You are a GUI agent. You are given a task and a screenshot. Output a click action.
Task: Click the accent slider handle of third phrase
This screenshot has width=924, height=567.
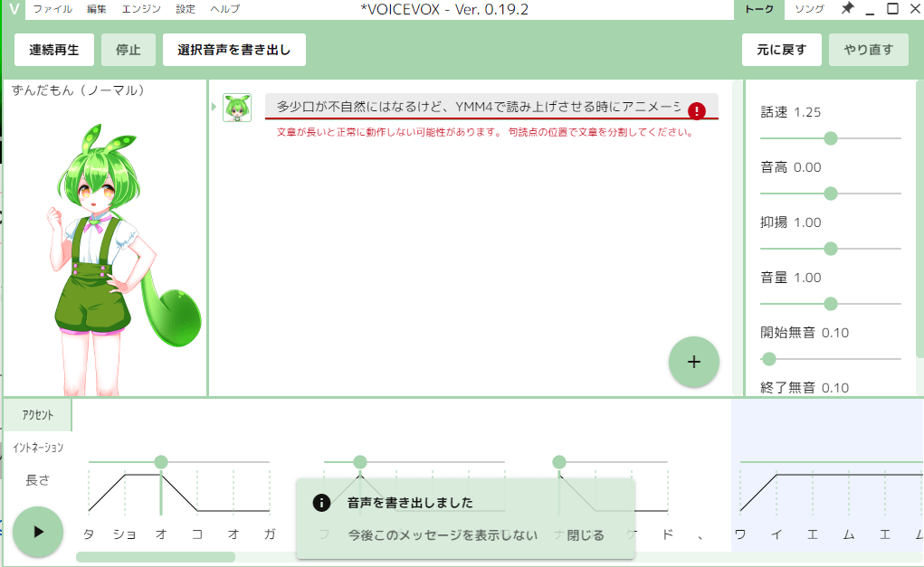pyautogui.click(x=559, y=462)
